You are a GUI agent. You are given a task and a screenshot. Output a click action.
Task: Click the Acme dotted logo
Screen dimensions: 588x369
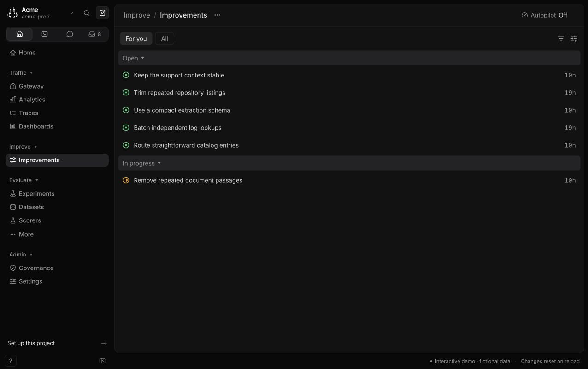(x=12, y=13)
